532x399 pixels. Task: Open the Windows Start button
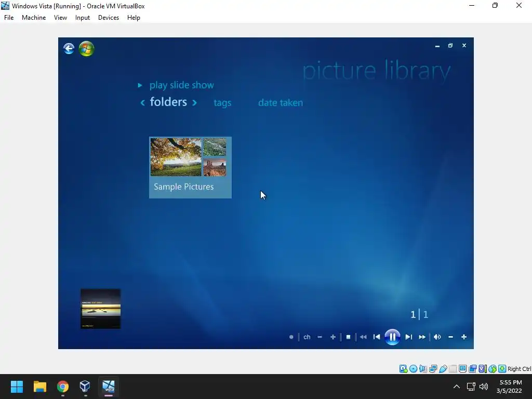pos(17,386)
